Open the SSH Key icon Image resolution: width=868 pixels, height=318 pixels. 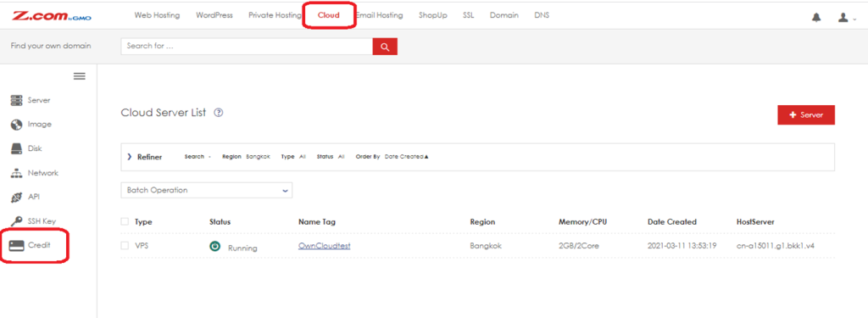coord(17,221)
